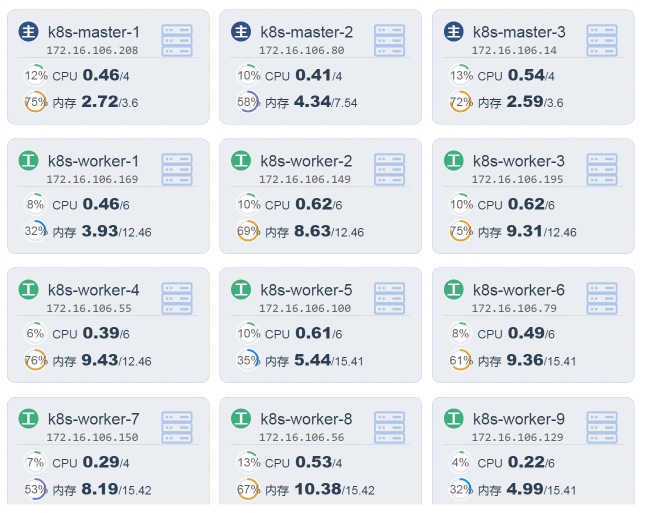Click the green worker role badge of k8s-worker-5
The image size is (646, 513).
241,290
